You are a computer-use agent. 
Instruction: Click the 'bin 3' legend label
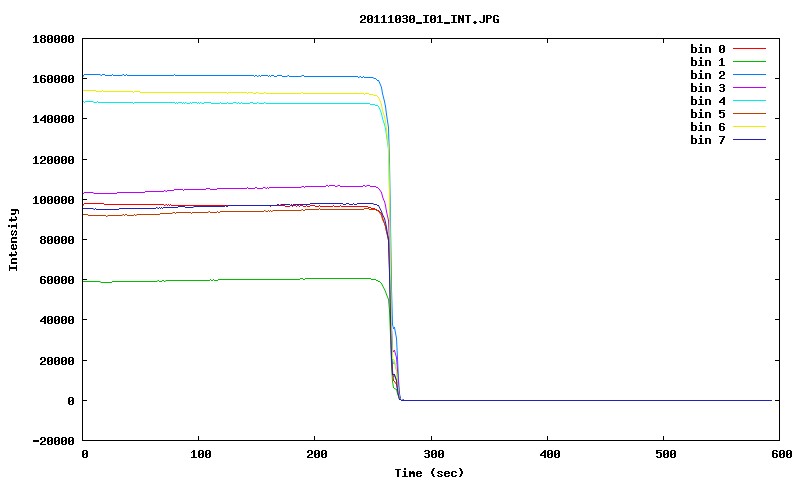(x=708, y=88)
